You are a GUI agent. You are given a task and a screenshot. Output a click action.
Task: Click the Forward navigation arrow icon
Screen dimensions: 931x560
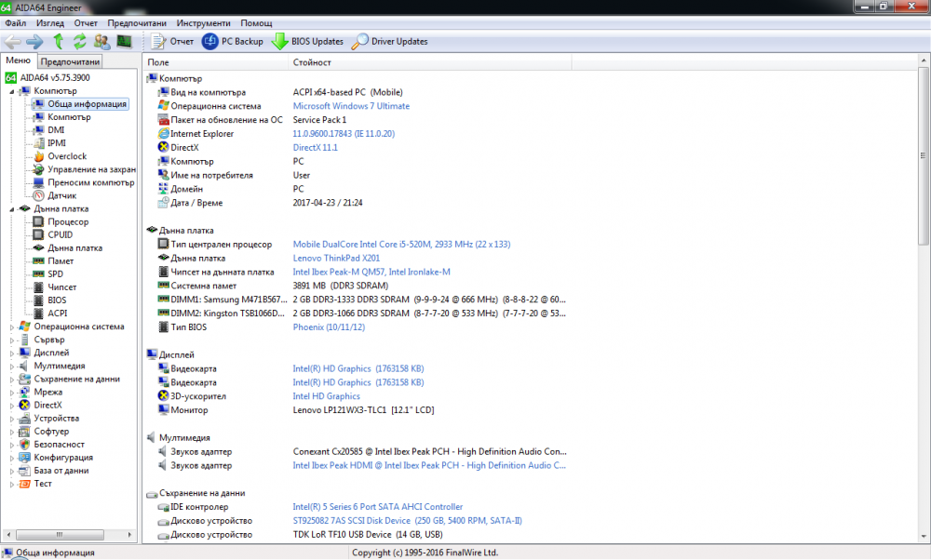click(x=34, y=42)
